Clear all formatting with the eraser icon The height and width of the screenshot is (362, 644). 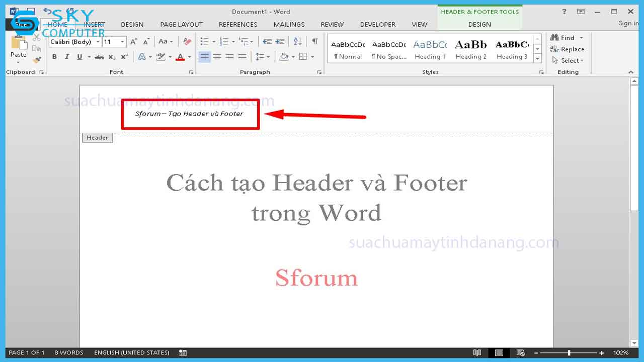(187, 42)
